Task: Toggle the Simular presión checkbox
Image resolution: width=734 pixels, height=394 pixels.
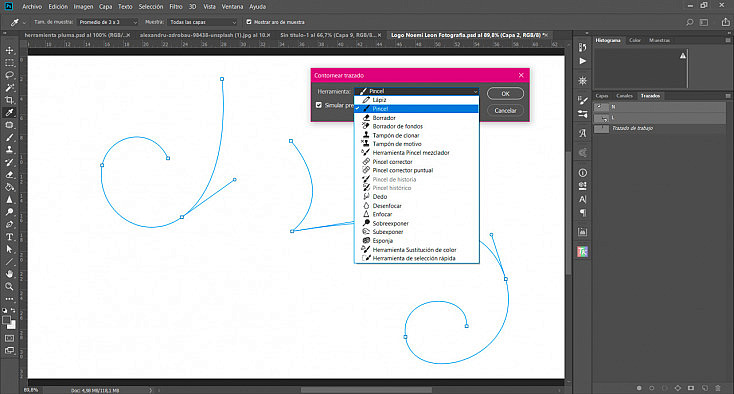Action: [319, 105]
